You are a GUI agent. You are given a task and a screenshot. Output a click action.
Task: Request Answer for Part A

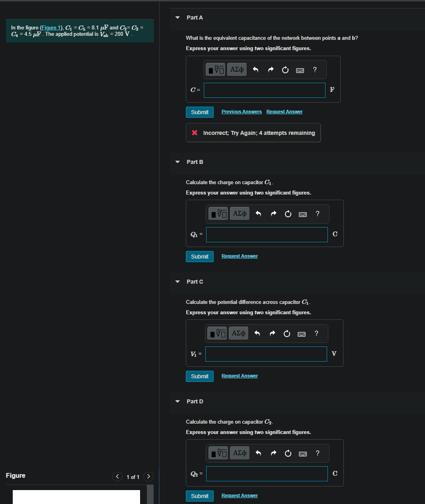285,112
